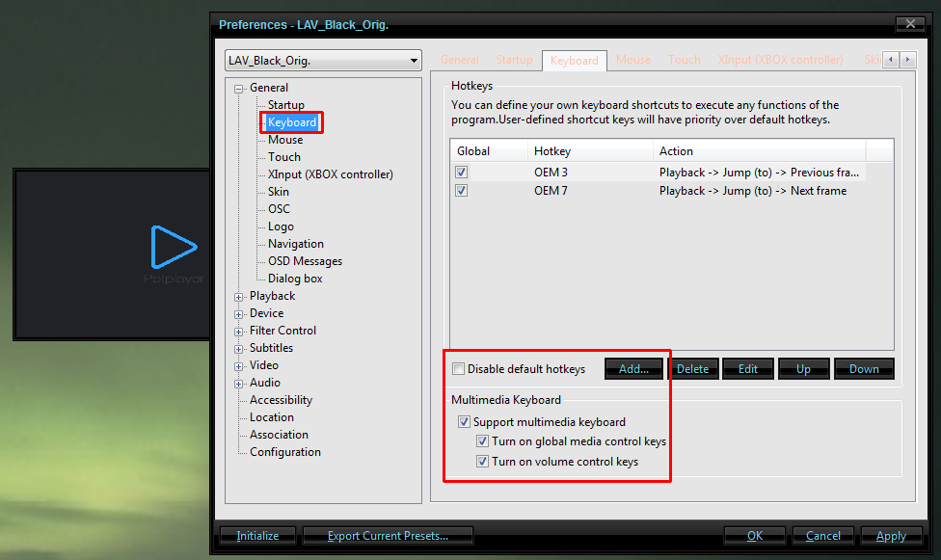The image size is (941, 560).
Task: Select the OEM 7 hotkey cell
Action: (551, 191)
